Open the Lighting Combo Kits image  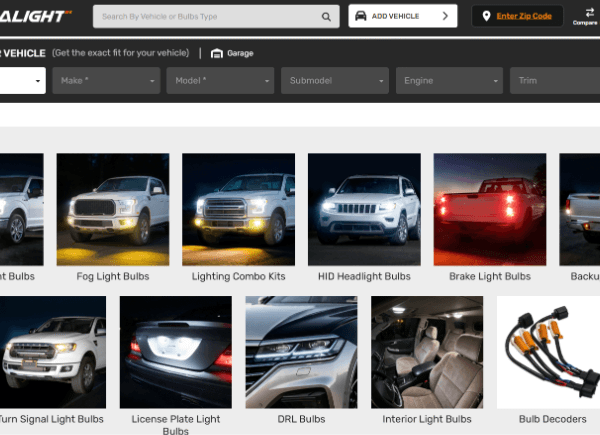(x=238, y=209)
